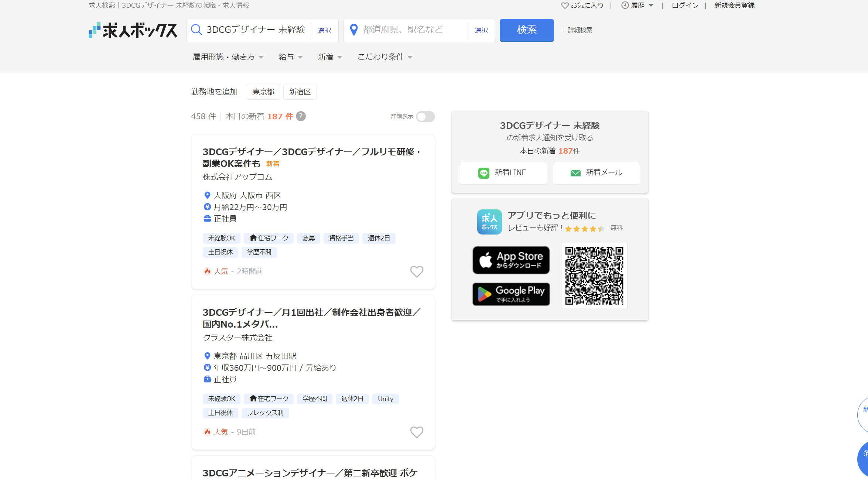Click the question mark help icon

pos(301,116)
